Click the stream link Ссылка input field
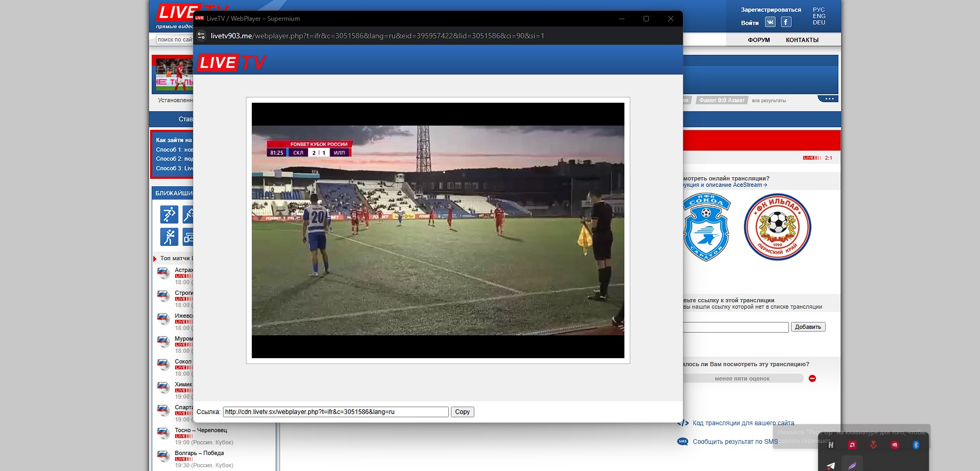 click(x=336, y=412)
